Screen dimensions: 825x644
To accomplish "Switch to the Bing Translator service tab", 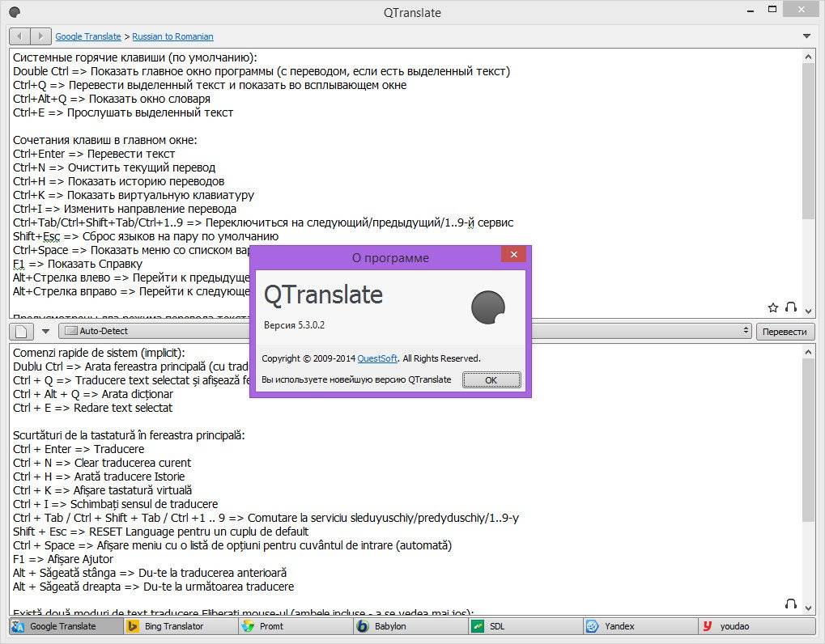I will 181,626.
